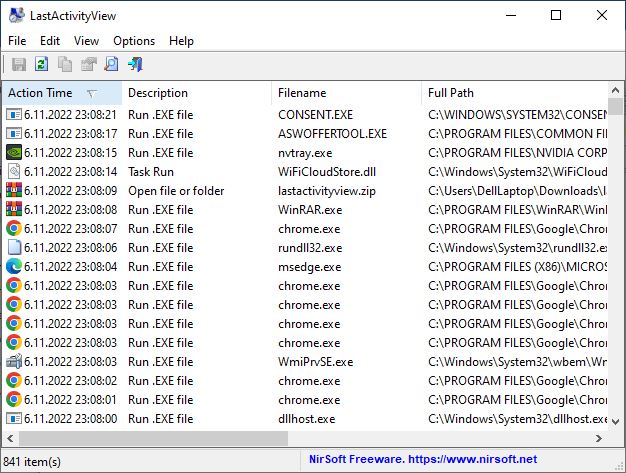
Task: Click the '6.11.2022 23:08:21' time cell
Action: [70, 115]
